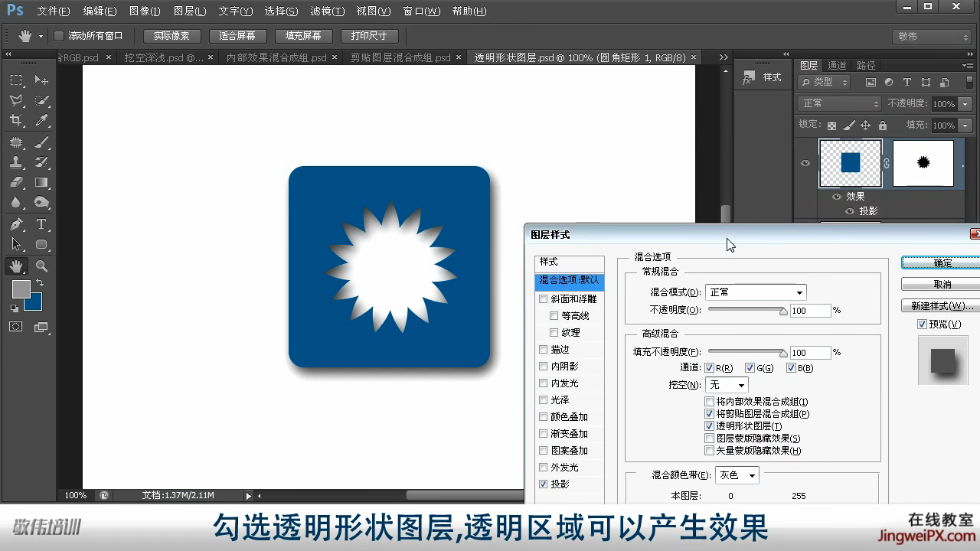Click the 新建样式(W)... button
The height and width of the screenshot is (551, 980).
click(942, 306)
